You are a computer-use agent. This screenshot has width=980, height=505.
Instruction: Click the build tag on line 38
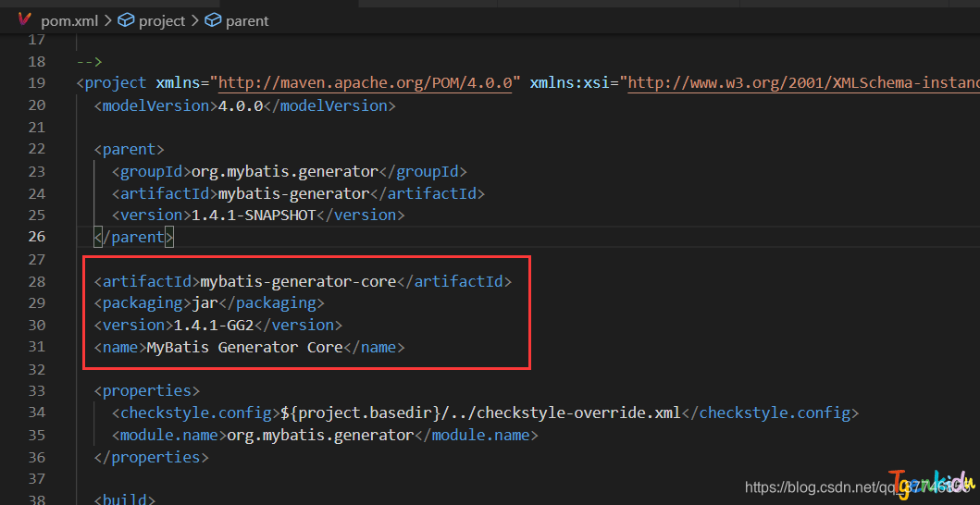point(125,499)
